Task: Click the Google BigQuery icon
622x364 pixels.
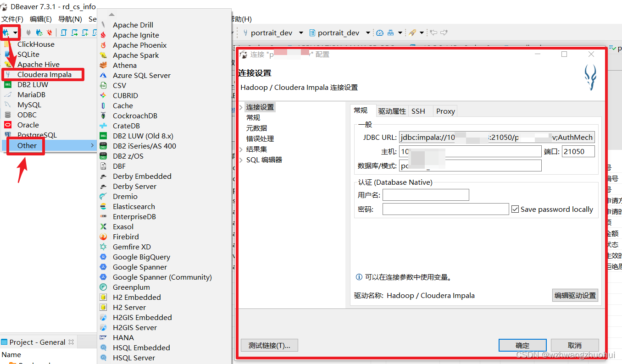Action: click(x=104, y=257)
